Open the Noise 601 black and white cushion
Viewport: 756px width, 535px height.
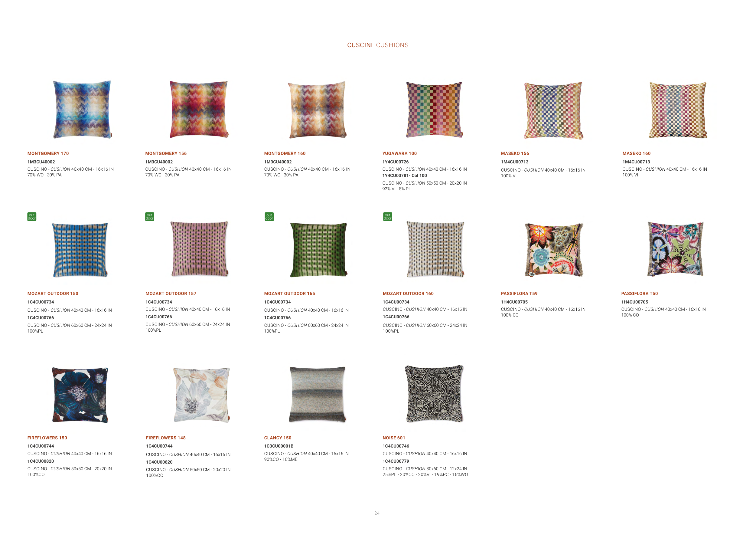[434, 394]
